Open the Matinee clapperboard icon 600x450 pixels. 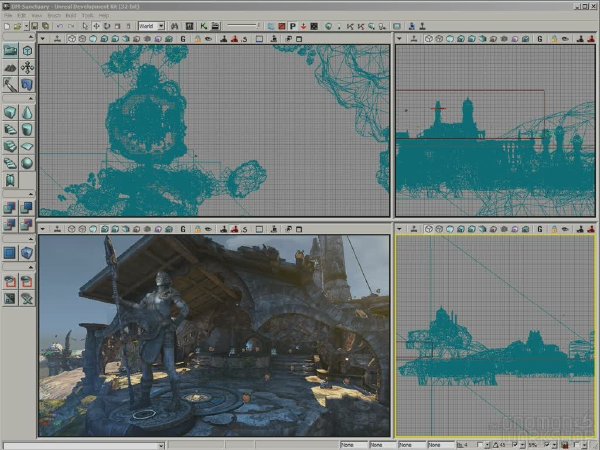[x=215, y=26]
